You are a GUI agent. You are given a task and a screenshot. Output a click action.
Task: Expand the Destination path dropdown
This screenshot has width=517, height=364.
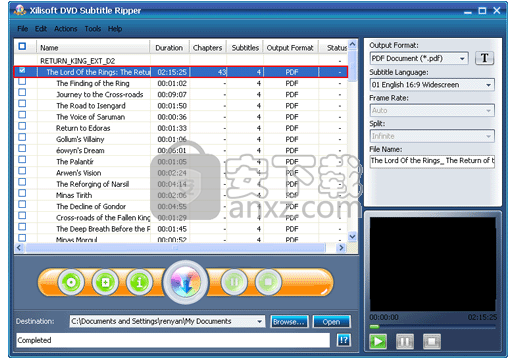259,321
